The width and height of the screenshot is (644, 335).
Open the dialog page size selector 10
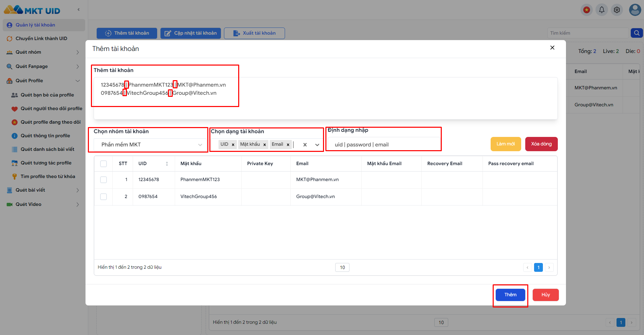pos(342,267)
